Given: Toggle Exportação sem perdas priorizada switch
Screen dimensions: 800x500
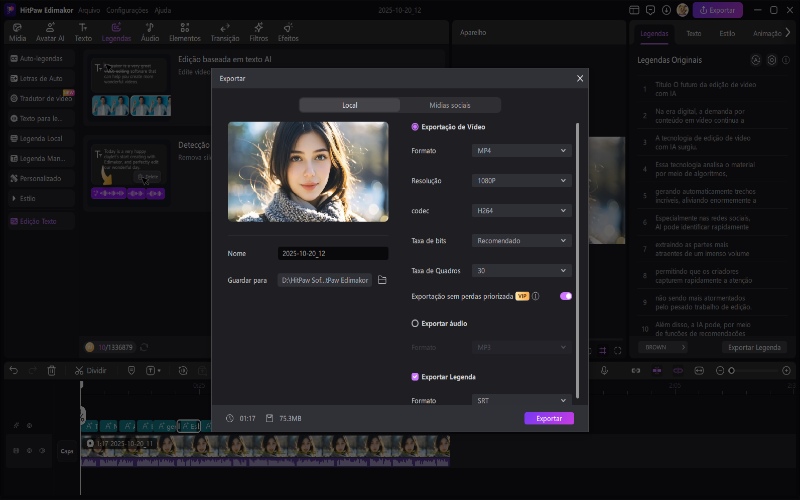Looking at the screenshot, I should (566, 296).
